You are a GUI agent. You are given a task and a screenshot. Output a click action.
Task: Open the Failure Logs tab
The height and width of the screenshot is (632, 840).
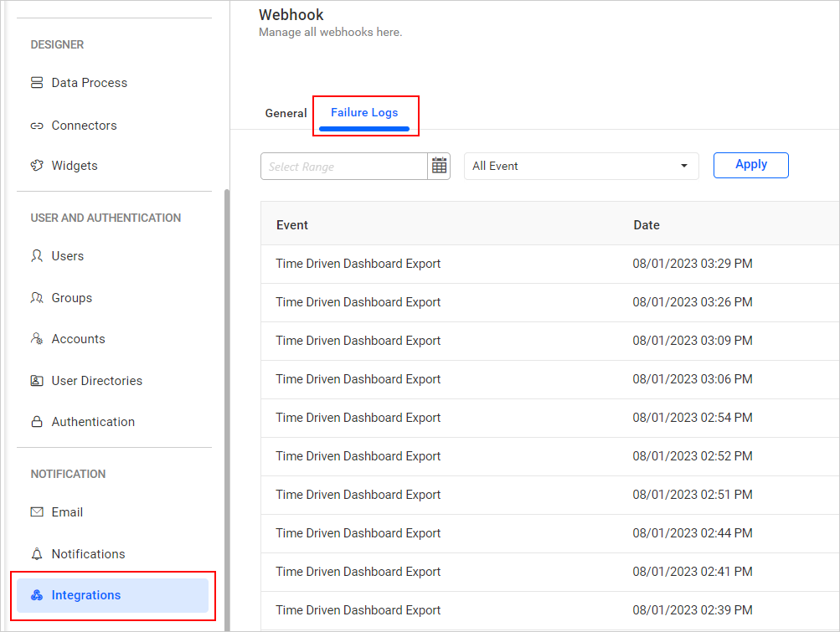(x=363, y=112)
